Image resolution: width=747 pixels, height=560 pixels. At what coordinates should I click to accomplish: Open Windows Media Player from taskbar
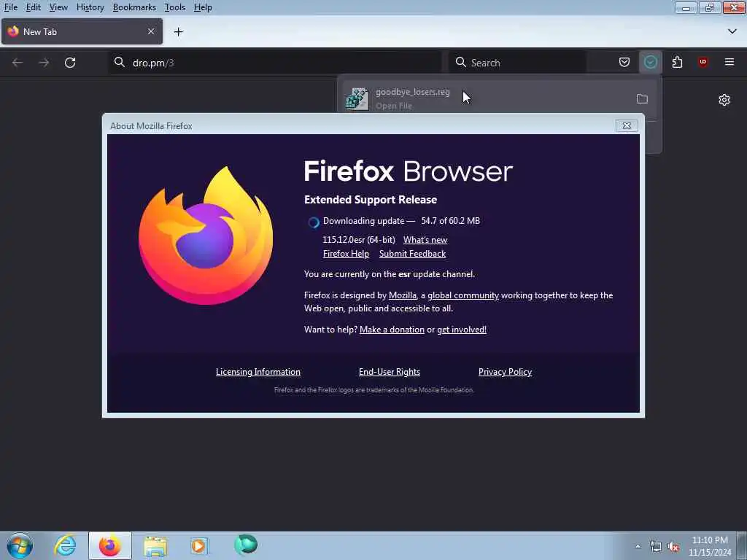click(199, 545)
